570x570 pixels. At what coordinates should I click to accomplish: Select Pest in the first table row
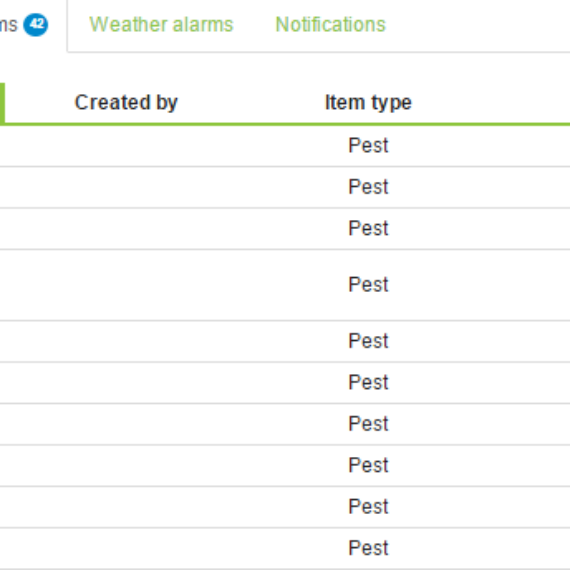[368, 145]
